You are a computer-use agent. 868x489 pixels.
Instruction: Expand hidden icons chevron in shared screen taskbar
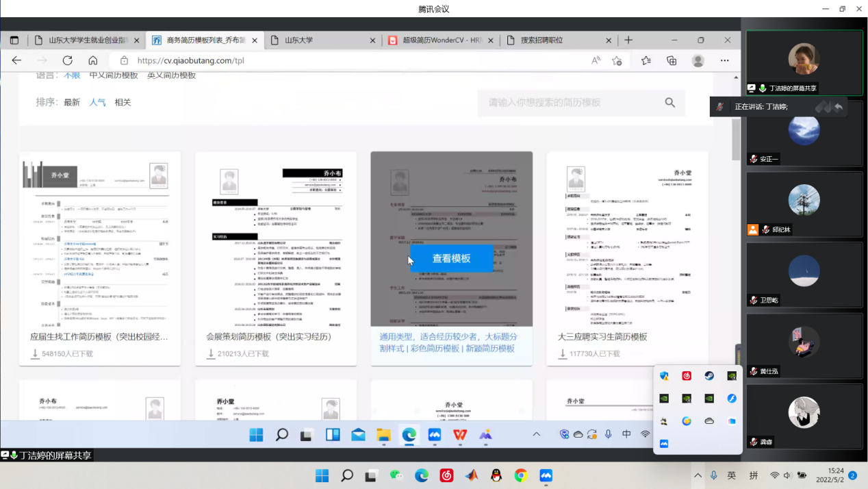(x=536, y=434)
